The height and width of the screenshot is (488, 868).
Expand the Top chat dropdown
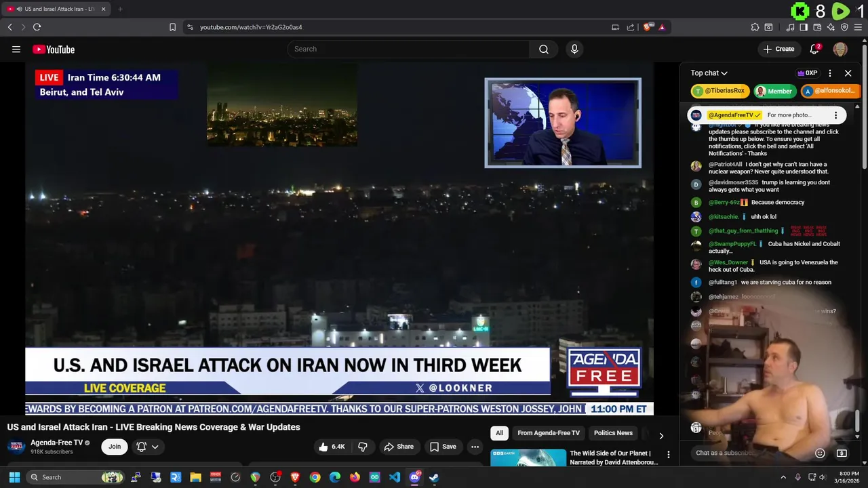point(709,73)
